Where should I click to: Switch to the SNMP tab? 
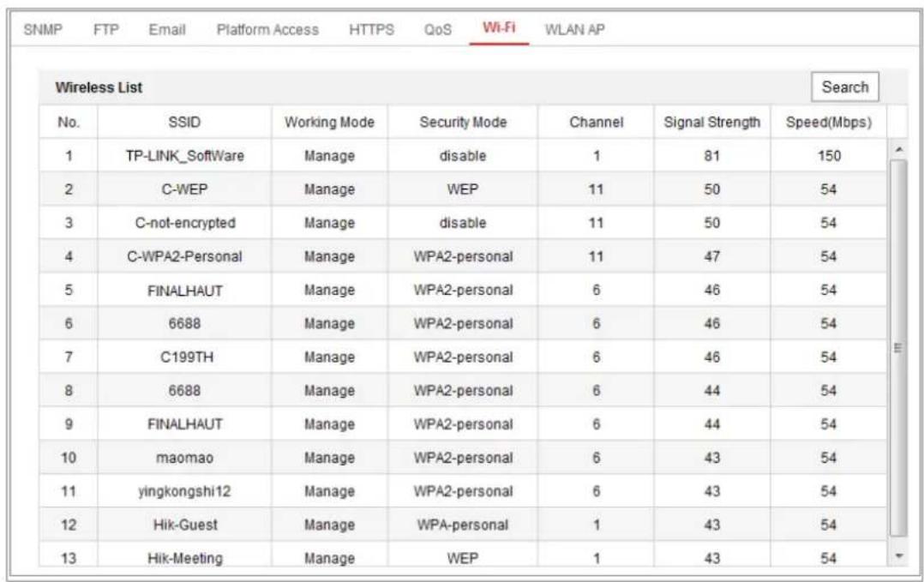[43, 29]
